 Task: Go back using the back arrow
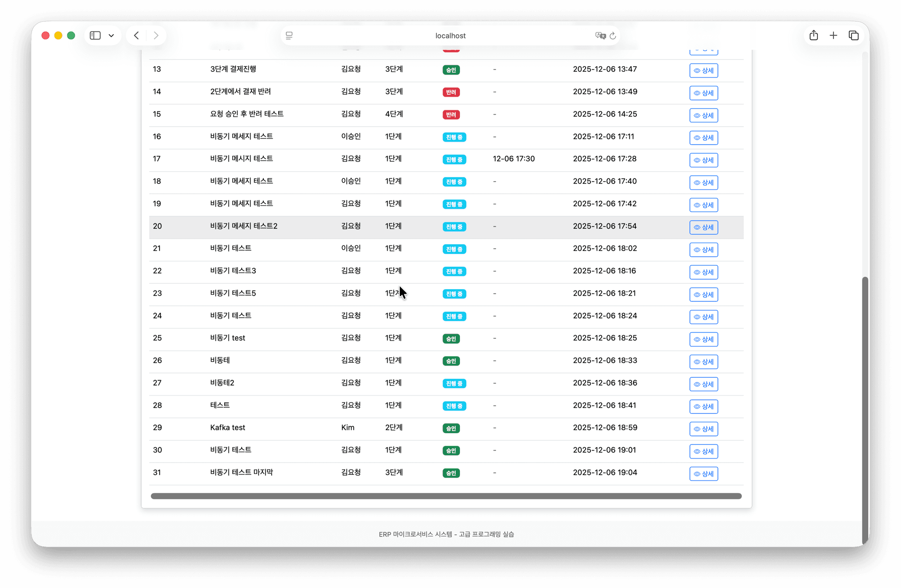(x=137, y=36)
